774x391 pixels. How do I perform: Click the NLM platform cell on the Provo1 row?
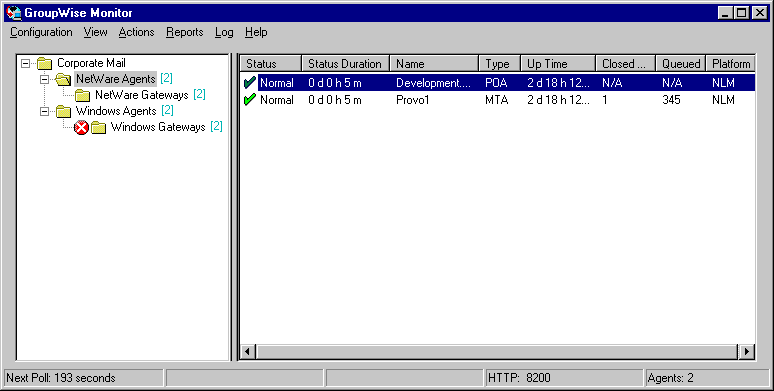coord(723,100)
